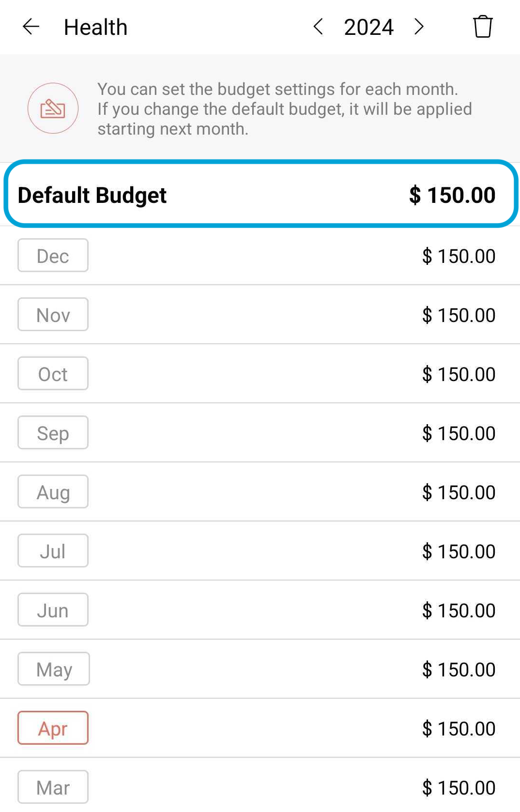The width and height of the screenshot is (520, 812).
Task: Select the Aug month label
Action: 53,492
